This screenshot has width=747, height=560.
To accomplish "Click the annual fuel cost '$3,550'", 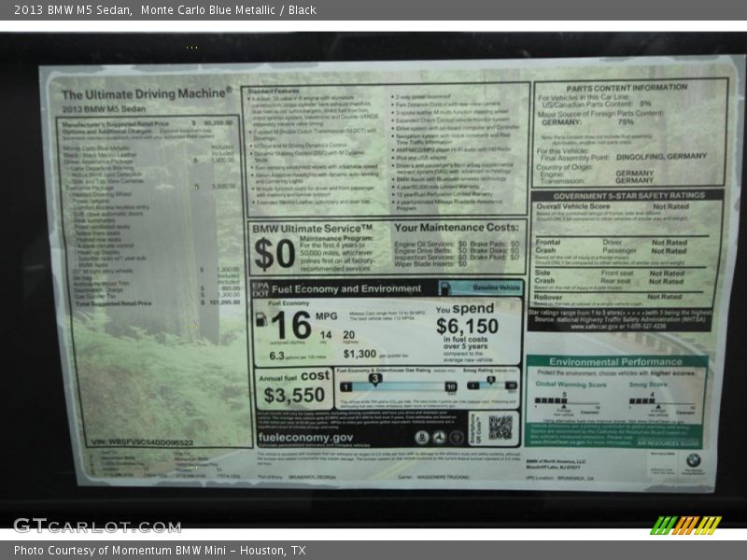I will pos(294,395).
